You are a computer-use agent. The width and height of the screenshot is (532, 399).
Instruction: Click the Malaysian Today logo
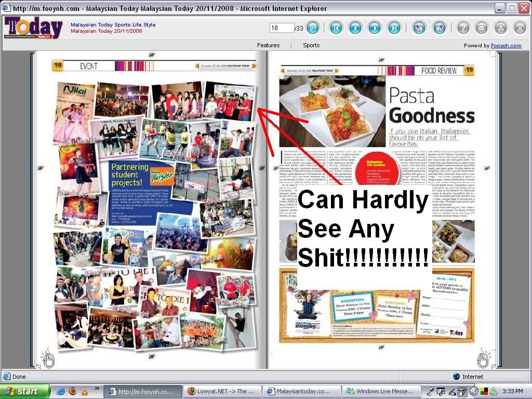(x=33, y=28)
